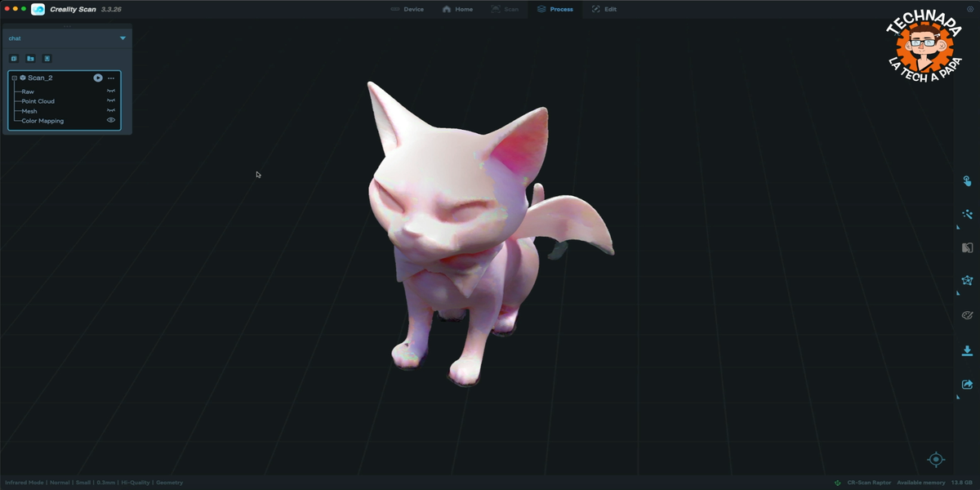Open the mesh generation tool
Viewport: 980px width, 490px height.
coord(967,280)
